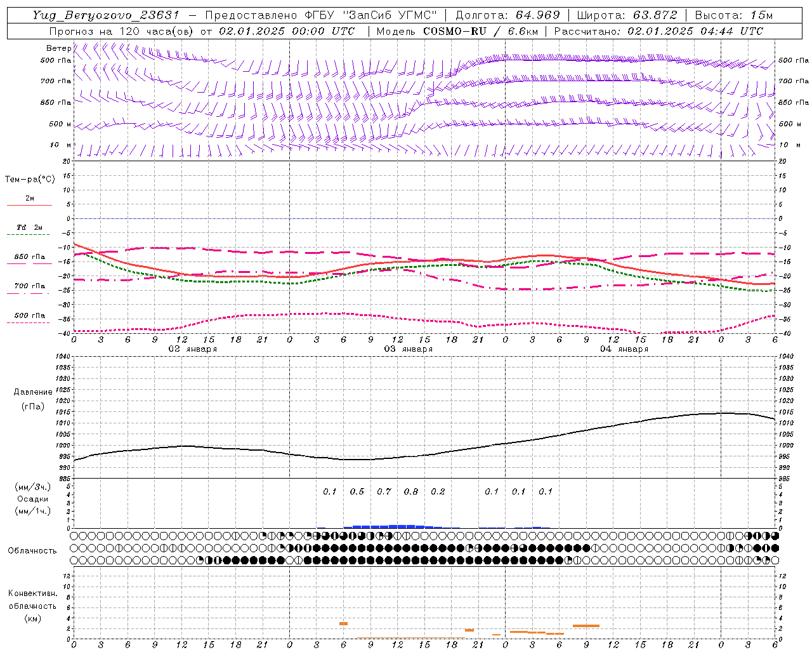Click the 04 января date label

(x=624, y=349)
